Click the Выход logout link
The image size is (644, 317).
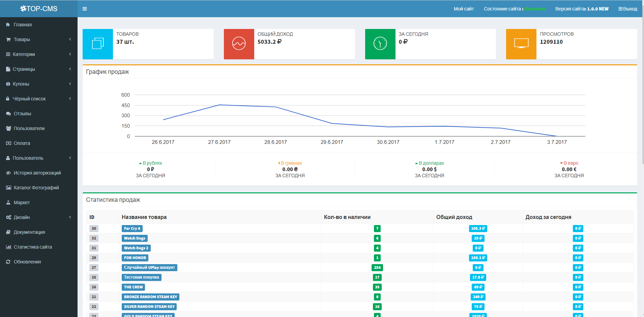pyautogui.click(x=628, y=9)
